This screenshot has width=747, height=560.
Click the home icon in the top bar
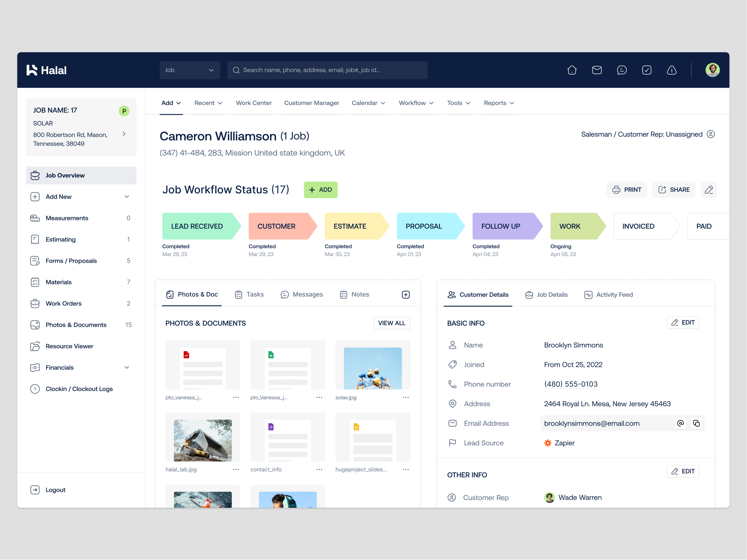(572, 70)
